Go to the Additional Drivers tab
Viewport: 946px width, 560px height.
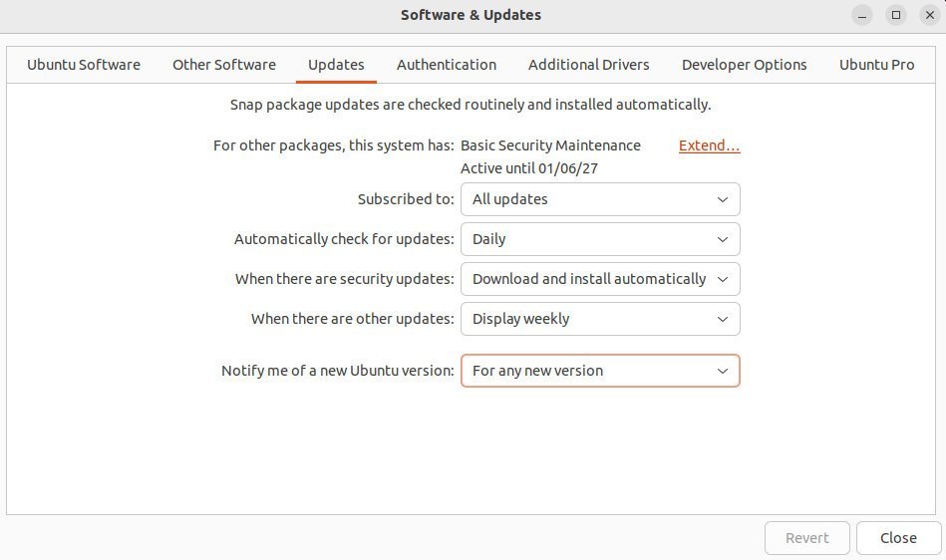pos(589,65)
